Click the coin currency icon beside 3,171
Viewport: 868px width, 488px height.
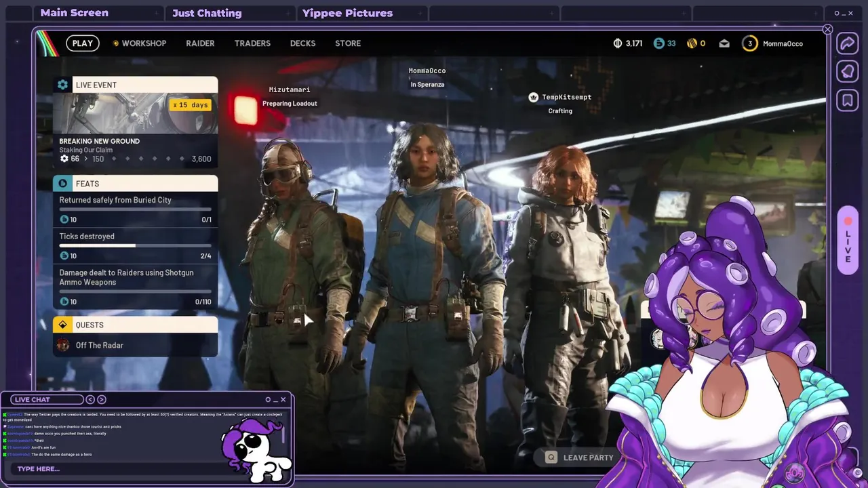pyautogui.click(x=617, y=43)
